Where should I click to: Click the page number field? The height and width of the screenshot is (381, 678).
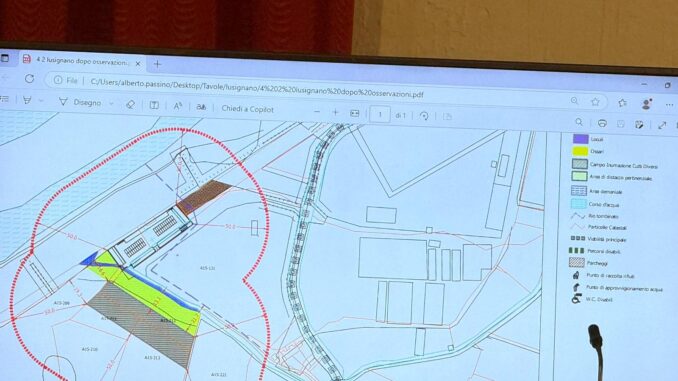click(x=380, y=115)
